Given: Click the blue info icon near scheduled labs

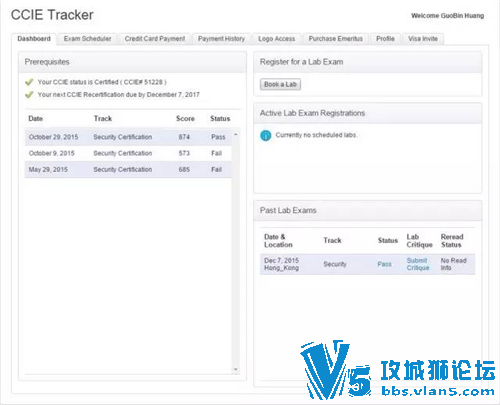Looking at the screenshot, I should [266, 135].
